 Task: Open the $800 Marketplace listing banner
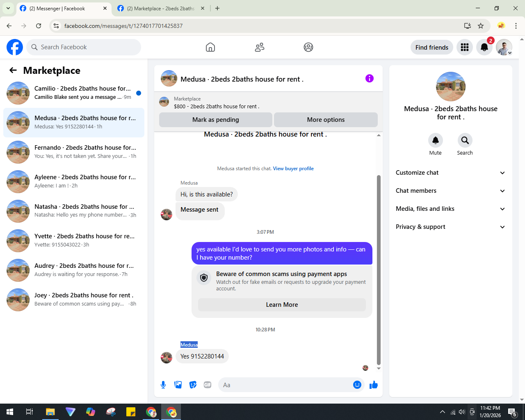click(x=268, y=103)
